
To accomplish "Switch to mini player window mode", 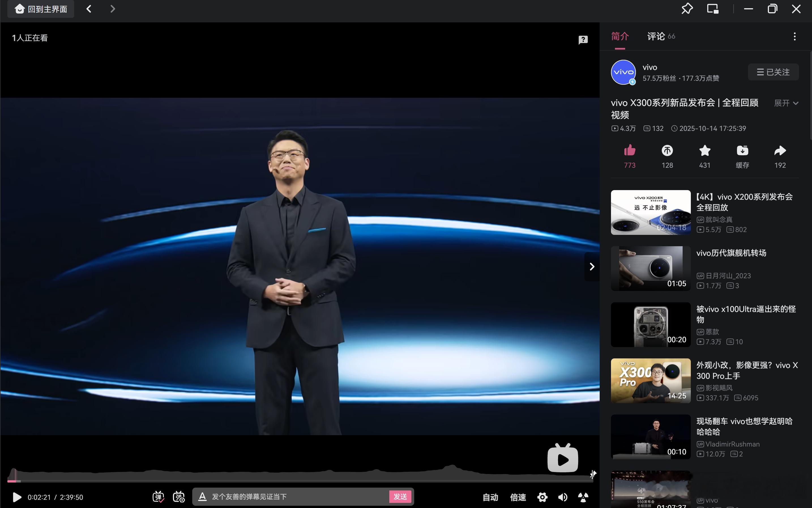I will point(713,9).
